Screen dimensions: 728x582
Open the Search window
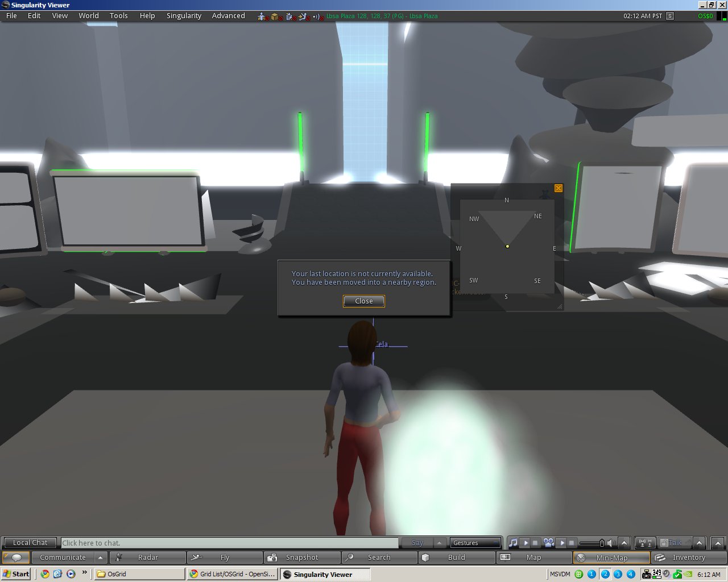pos(379,557)
